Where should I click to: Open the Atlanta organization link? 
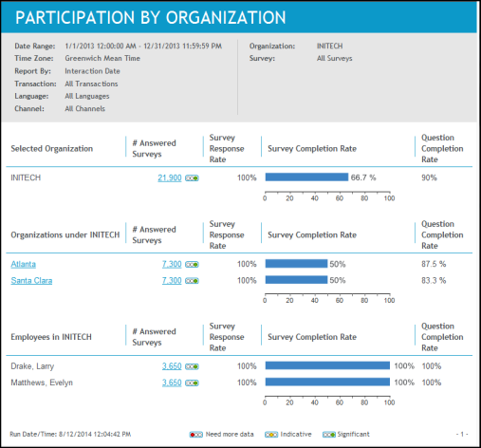(24, 264)
